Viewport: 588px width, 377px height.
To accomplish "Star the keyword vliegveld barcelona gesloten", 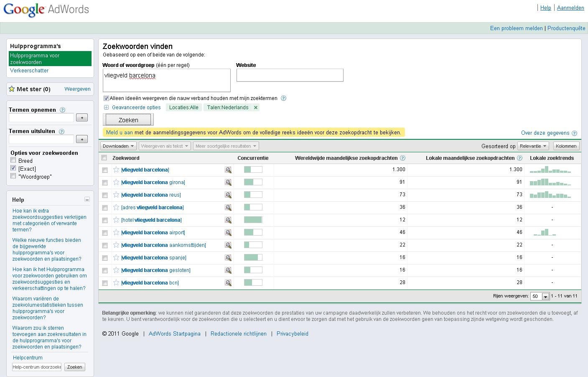I will [x=116, y=270].
